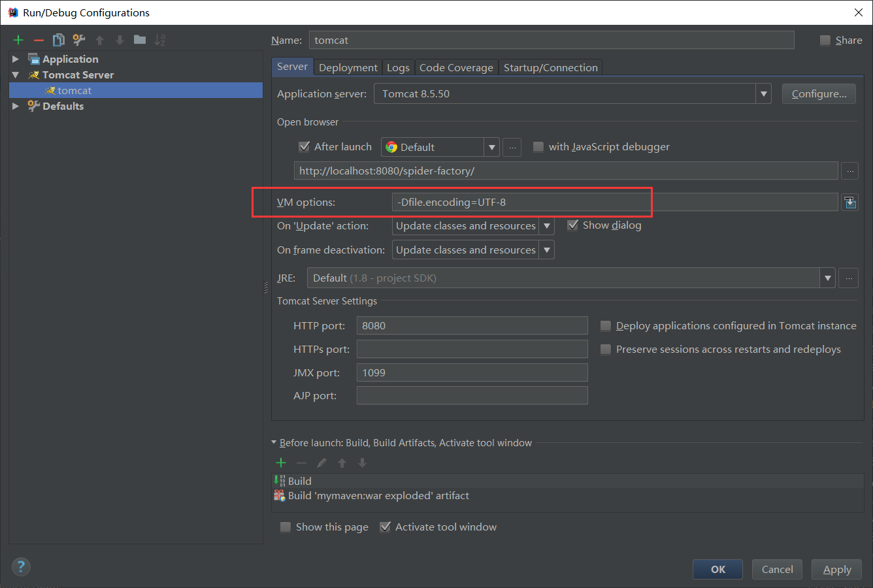The width and height of the screenshot is (873, 588).
Task: Enable Preserve sessions across restarts and redeploys
Action: click(606, 349)
